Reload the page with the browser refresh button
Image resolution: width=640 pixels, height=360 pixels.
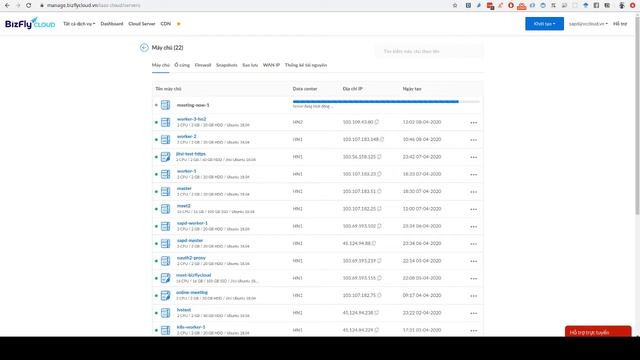29,5
